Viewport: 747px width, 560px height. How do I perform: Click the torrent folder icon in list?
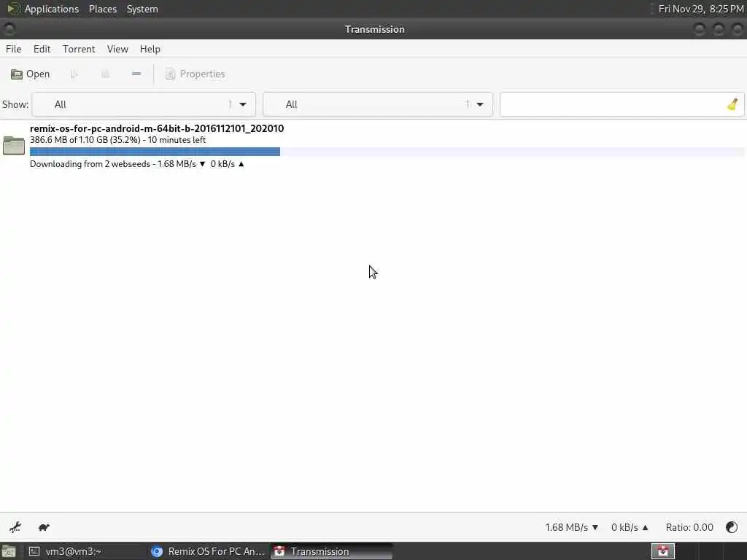(14, 145)
